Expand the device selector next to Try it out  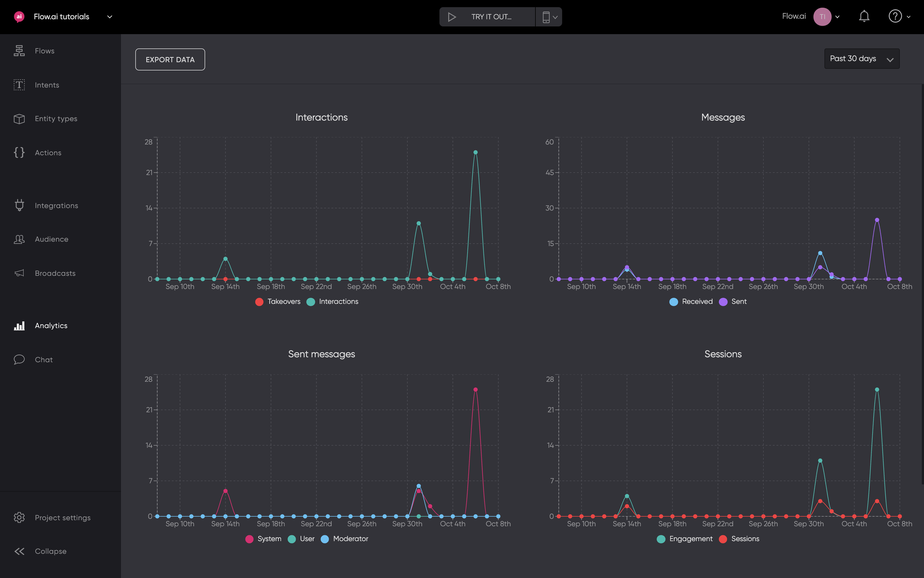(549, 17)
